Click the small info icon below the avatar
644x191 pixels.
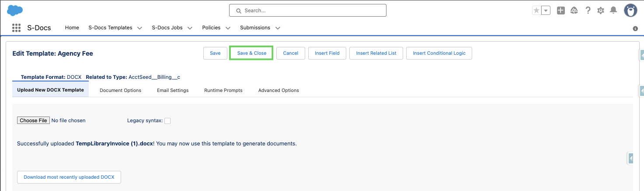click(635, 28)
